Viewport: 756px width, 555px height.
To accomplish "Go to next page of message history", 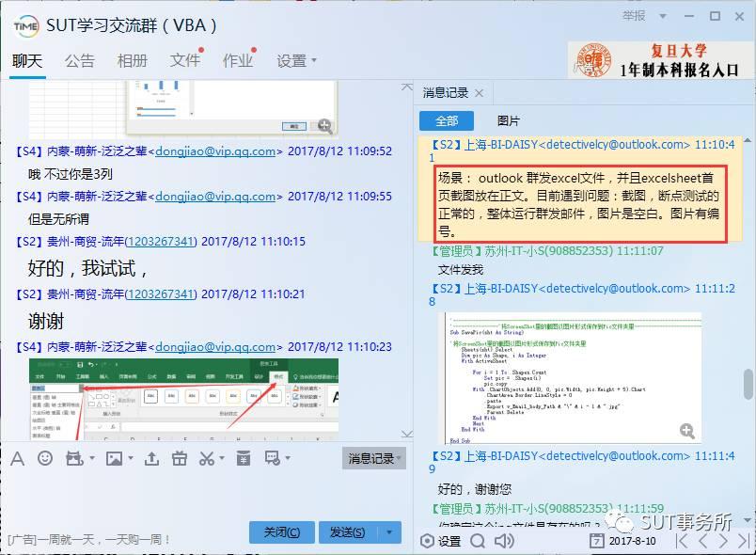I will [x=723, y=541].
